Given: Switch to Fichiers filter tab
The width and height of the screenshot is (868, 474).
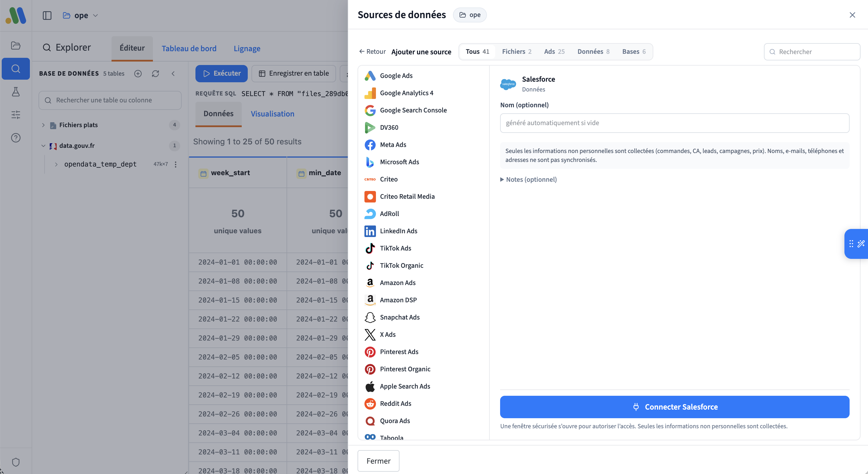Looking at the screenshot, I should tap(516, 51).
